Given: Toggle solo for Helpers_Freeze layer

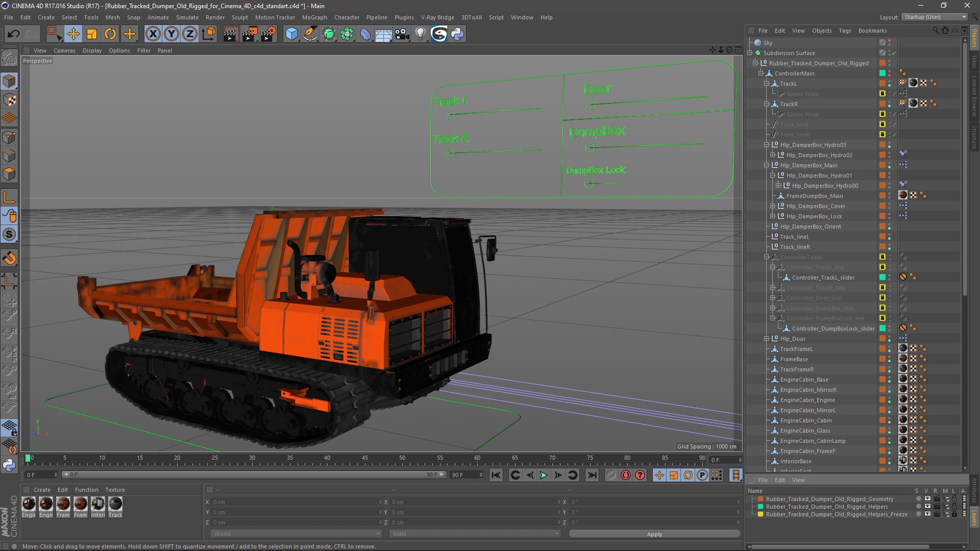Looking at the screenshot, I should coord(919,514).
